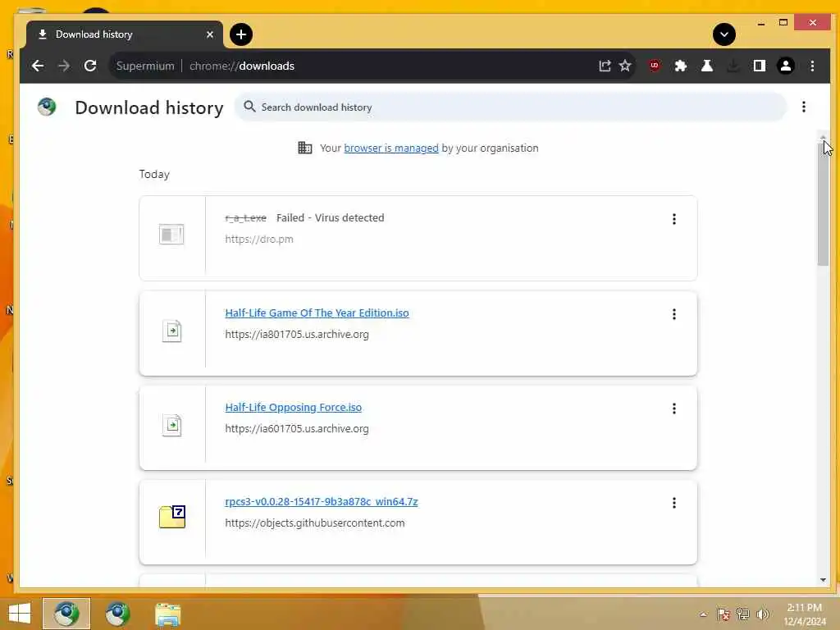Click the address bar chrome://downloads
Image resolution: width=840 pixels, height=630 pixels.
tap(242, 66)
